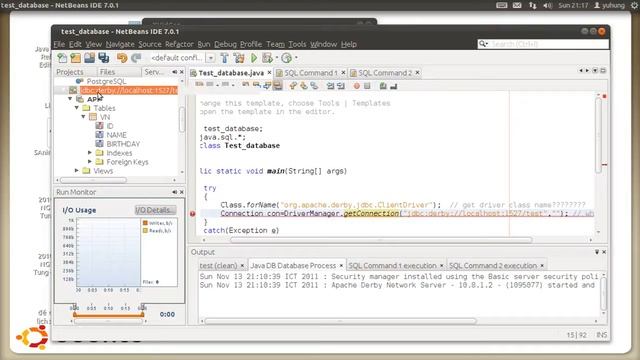Open the Tools menu

[x=297, y=44]
